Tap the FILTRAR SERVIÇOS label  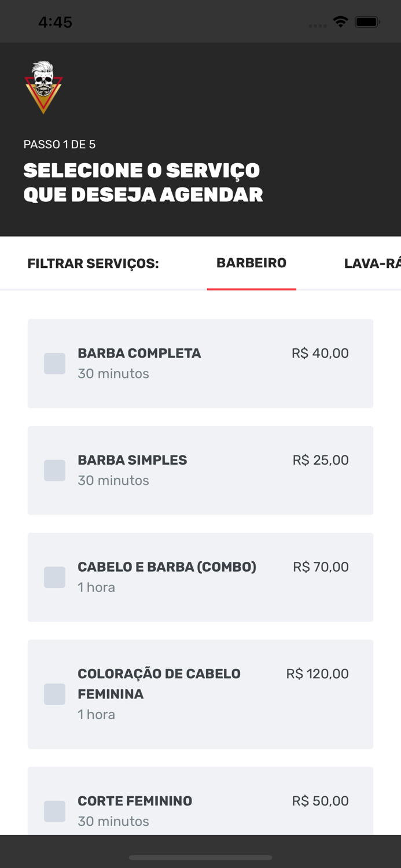93,263
